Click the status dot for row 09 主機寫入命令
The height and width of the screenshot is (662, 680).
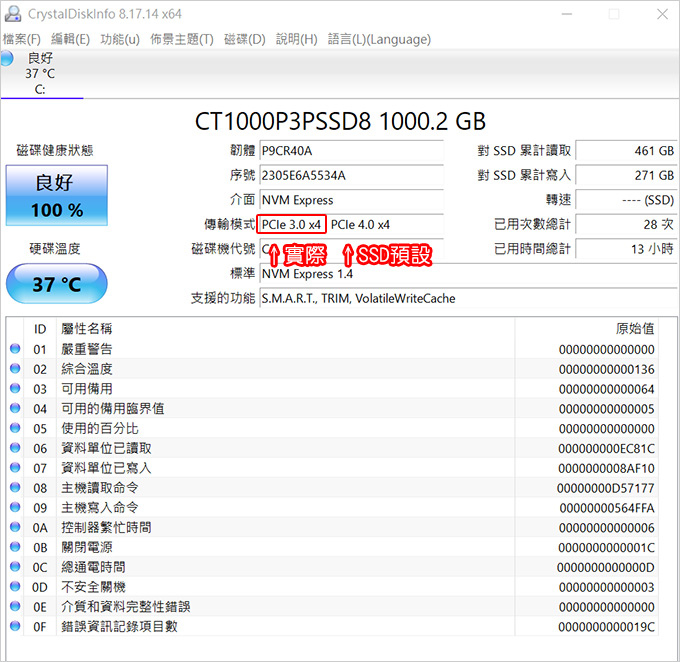point(15,507)
